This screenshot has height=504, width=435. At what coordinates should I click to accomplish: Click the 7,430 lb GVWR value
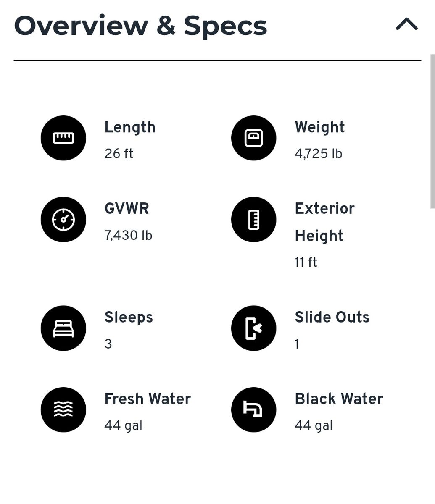click(128, 236)
